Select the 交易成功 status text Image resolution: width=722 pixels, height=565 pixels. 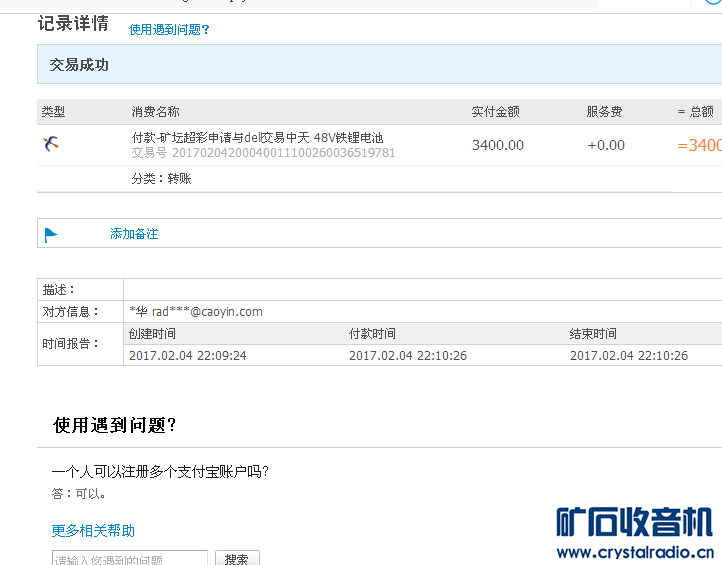(x=79, y=65)
